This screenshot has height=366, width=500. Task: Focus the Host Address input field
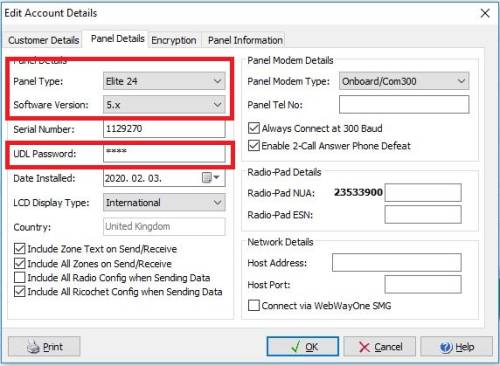(397, 263)
